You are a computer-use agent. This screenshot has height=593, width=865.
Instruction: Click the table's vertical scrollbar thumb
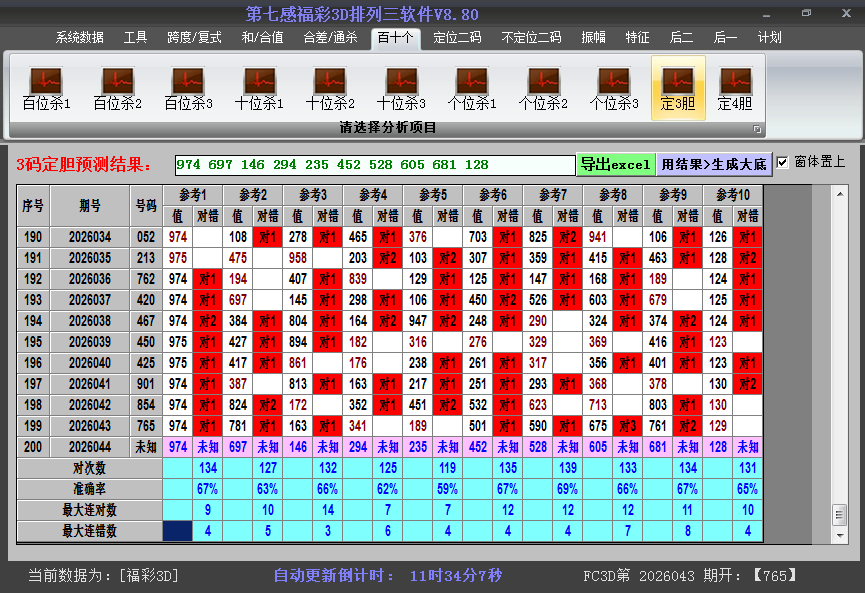tap(839, 514)
